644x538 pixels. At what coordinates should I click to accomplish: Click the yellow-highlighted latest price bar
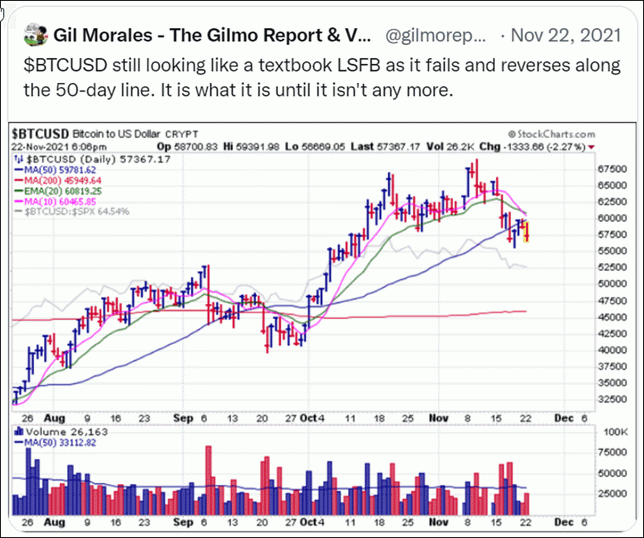point(527,232)
